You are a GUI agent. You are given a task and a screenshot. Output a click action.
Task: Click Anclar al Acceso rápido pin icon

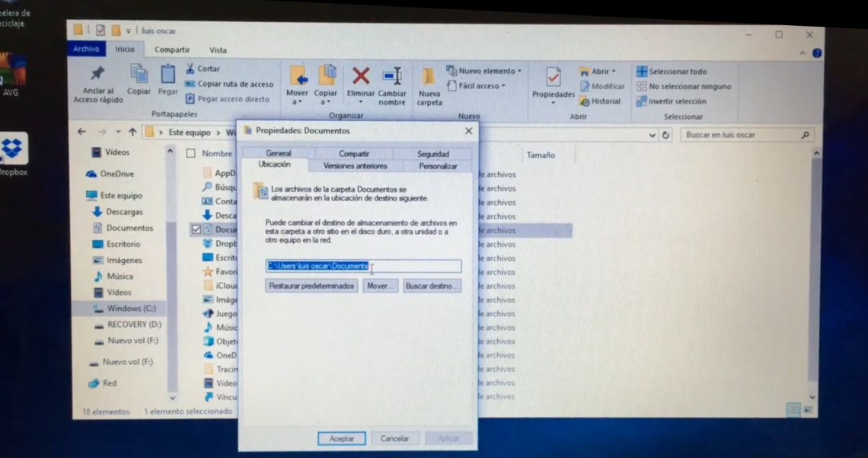pyautogui.click(x=97, y=75)
